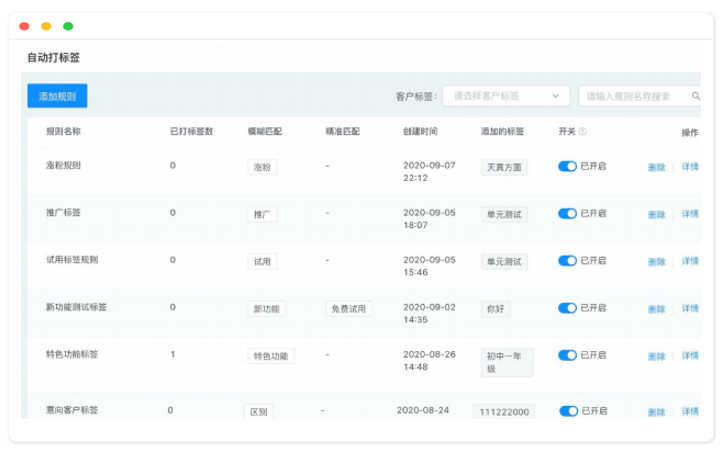Open 详情 for 意向客户标签
722x452 pixels.
(690, 412)
